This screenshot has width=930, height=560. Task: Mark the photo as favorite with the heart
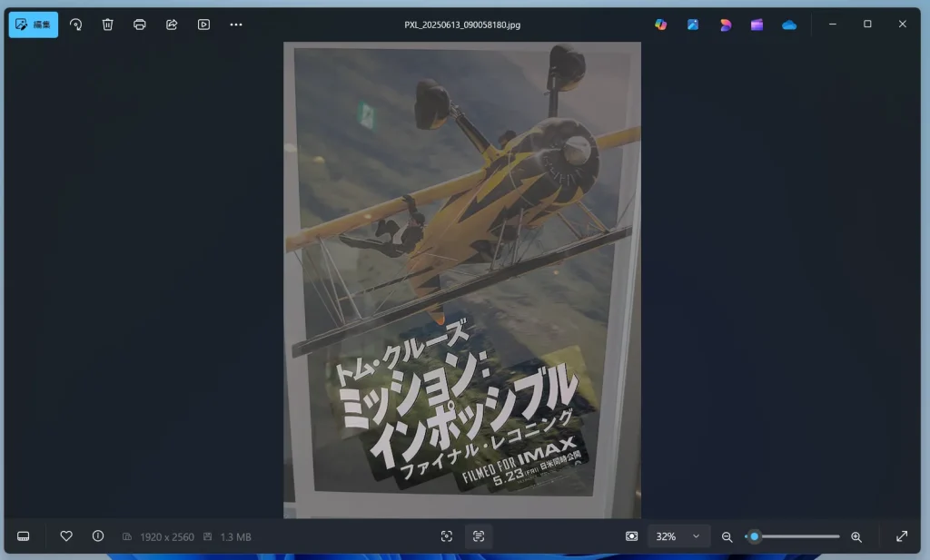pyautogui.click(x=66, y=536)
